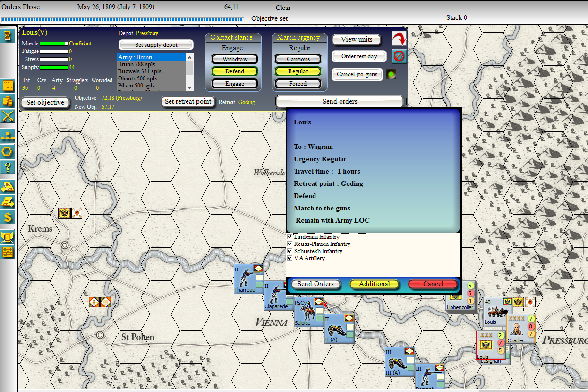Select Army : Brunn in depot list
Screen dimensions: 588x392
click(x=152, y=57)
